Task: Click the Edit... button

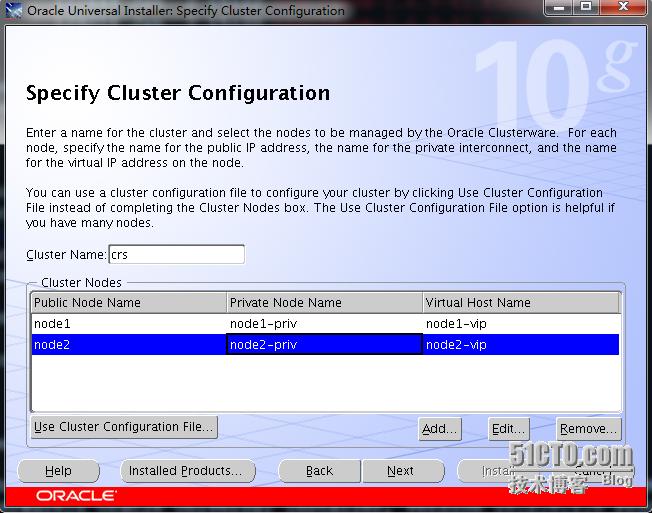Action: [x=509, y=429]
